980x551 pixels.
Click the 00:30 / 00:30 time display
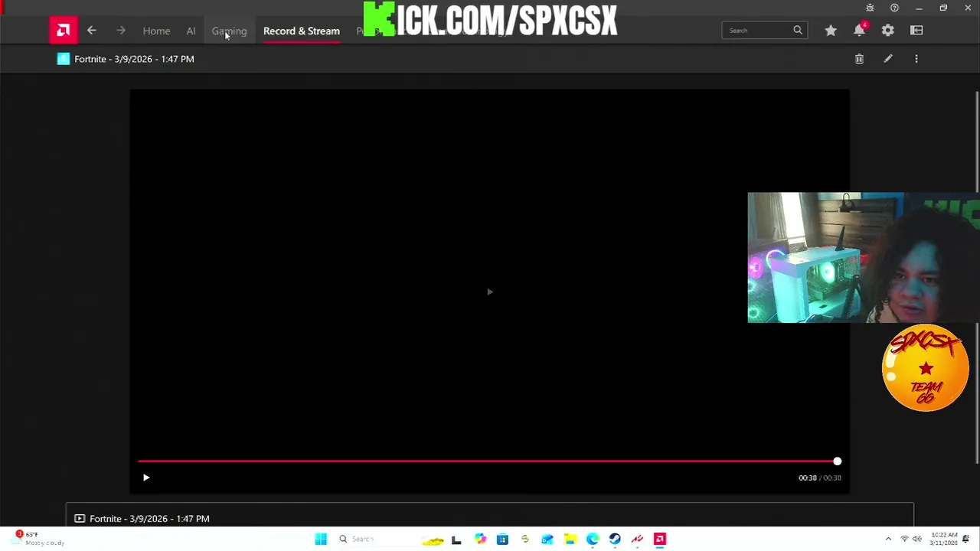point(819,478)
